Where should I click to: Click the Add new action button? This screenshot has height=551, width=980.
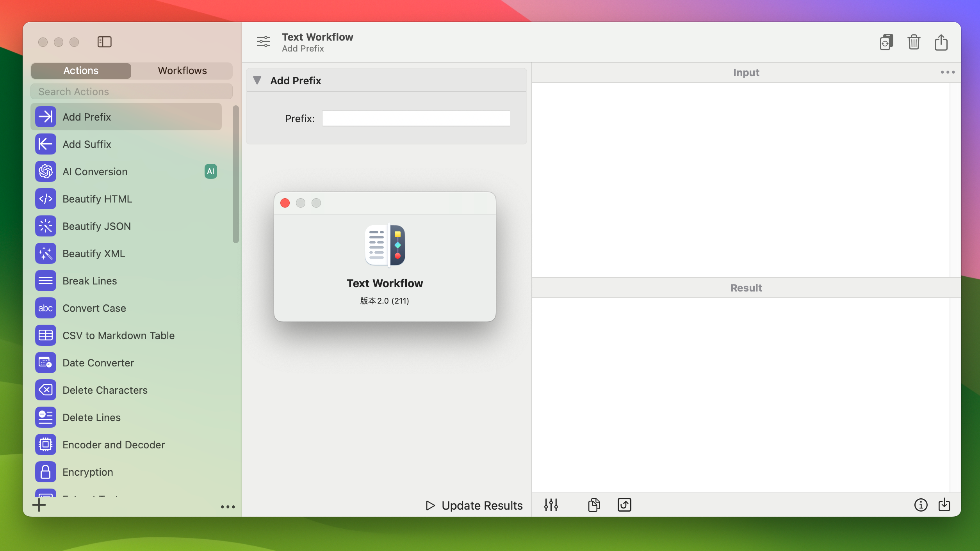(x=38, y=505)
